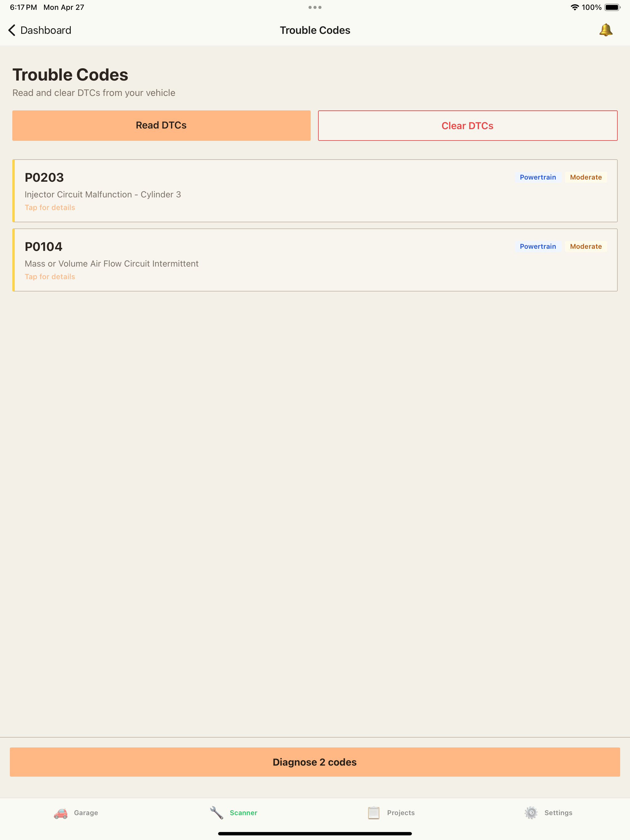This screenshot has width=630, height=840.
Task: Click 'Read and clear DTCs from your vehicle'
Action: [94, 93]
